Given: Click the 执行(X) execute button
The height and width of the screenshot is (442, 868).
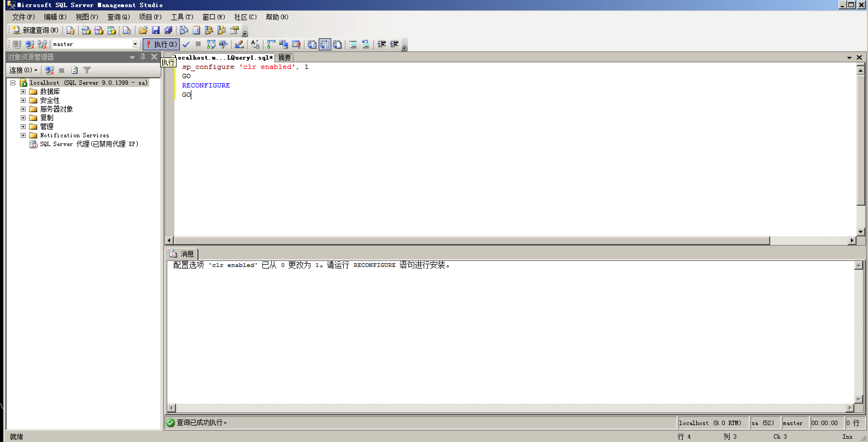Looking at the screenshot, I should pyautogui.click(x=161, y=44).
